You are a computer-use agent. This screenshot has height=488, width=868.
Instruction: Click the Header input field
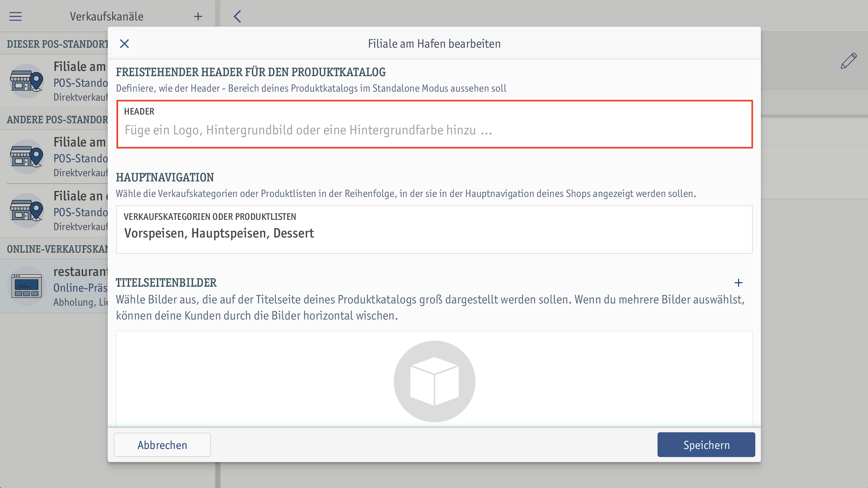pos(434,124)
